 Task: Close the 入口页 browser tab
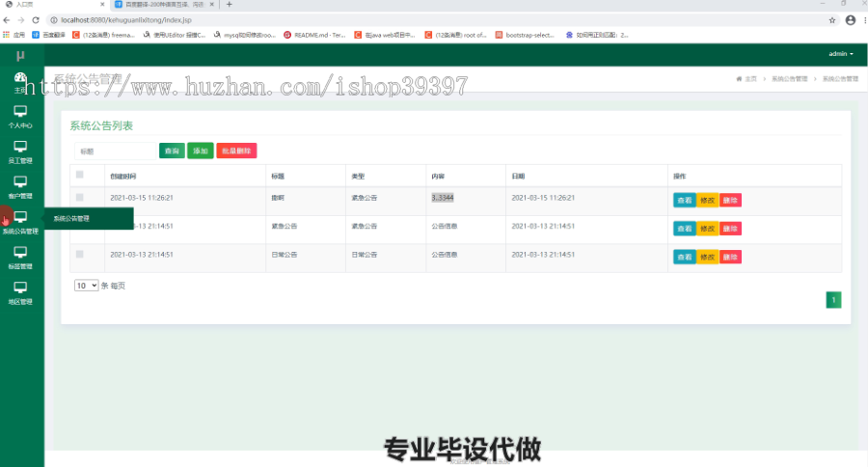click(102, 5)
